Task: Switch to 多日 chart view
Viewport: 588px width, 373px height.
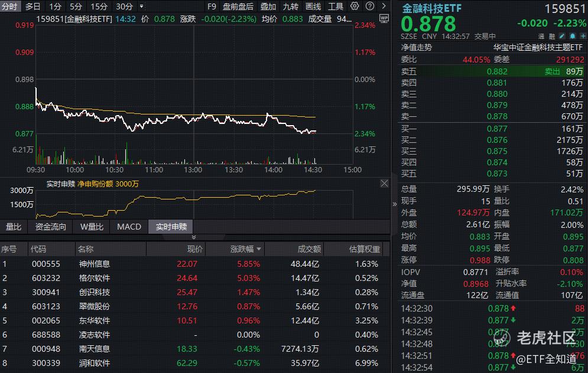Action: tap(33, 6)
